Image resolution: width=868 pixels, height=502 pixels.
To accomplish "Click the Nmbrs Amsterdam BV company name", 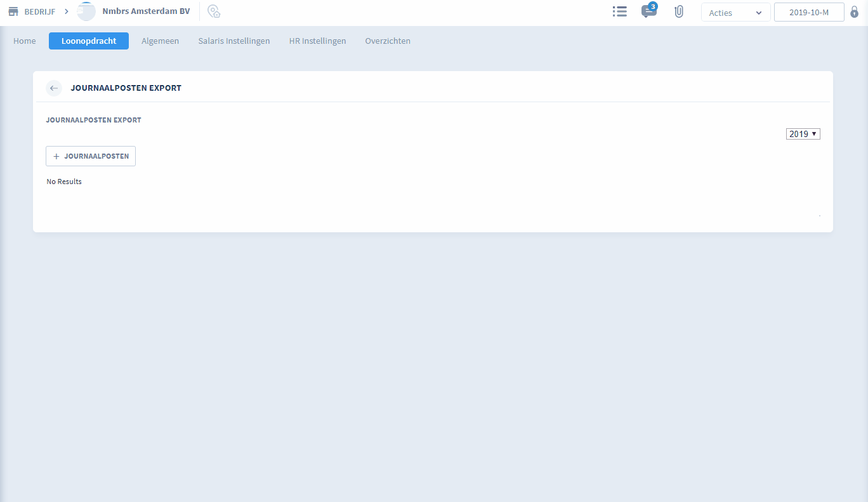I will (x=146, y=11).
